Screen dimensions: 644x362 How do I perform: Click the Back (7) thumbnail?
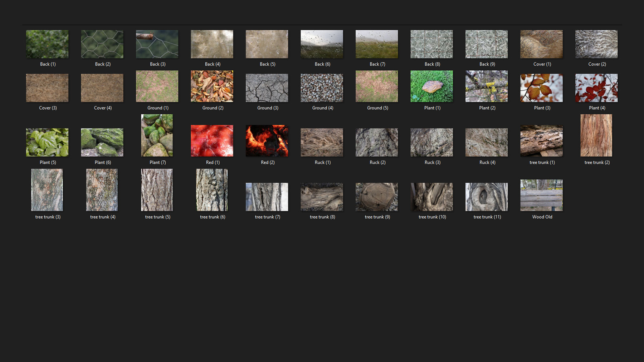click(377, 44)
